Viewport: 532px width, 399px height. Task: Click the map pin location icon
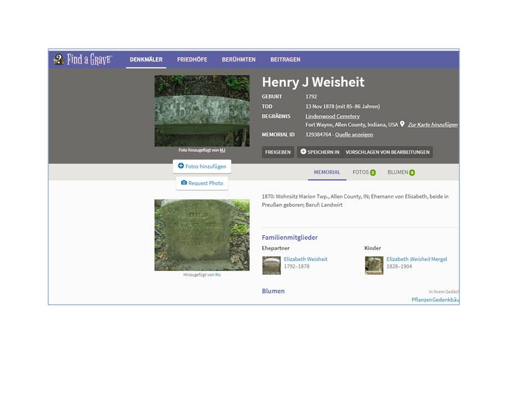tap(402, 124)
